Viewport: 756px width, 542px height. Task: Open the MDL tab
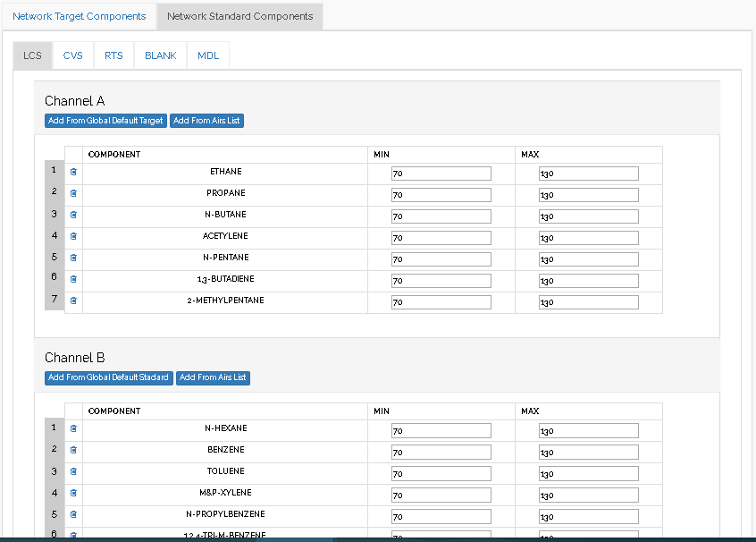pyautogui.click(x=208, y=55)
